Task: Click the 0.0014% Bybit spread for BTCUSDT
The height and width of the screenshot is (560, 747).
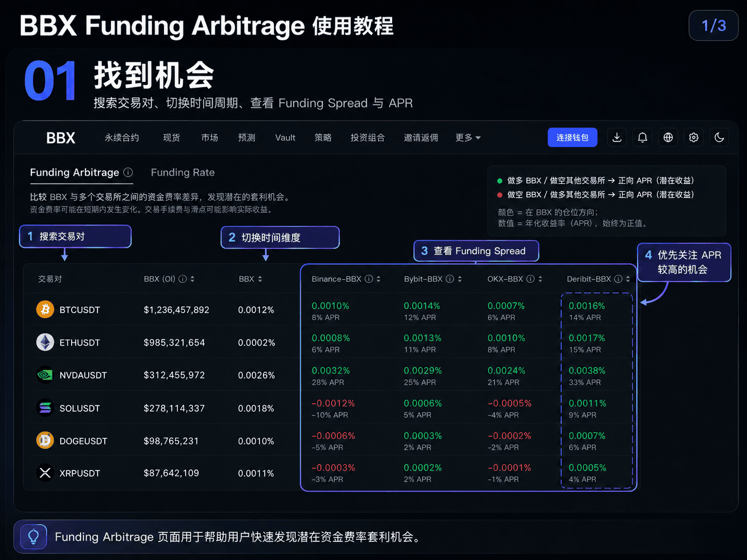Action: (x=422, y=306)
